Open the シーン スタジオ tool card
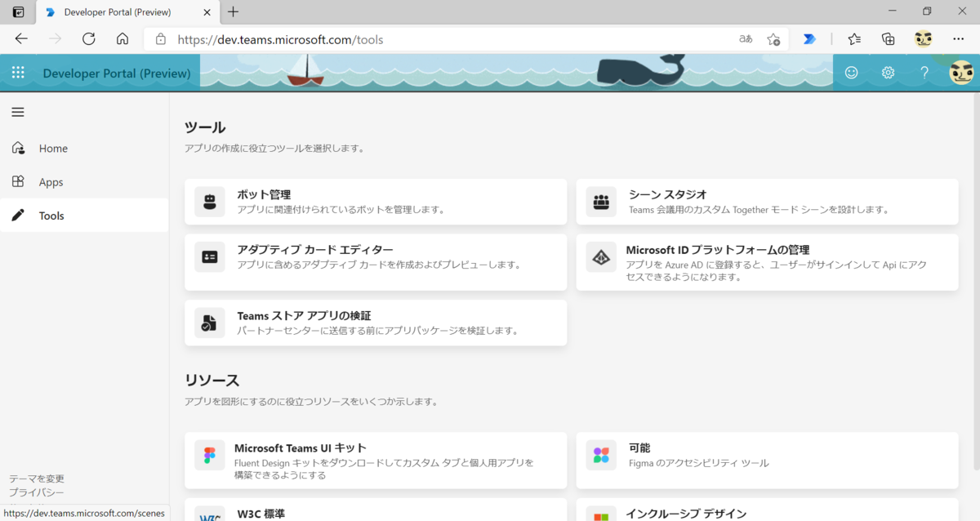This screenshot has height=521, width=980. [x=768, y=202]
